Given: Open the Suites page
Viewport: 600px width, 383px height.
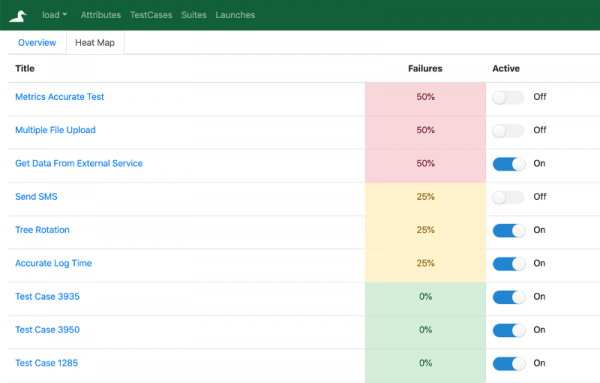Looking at the screenshot, I should tap(194, 15).
